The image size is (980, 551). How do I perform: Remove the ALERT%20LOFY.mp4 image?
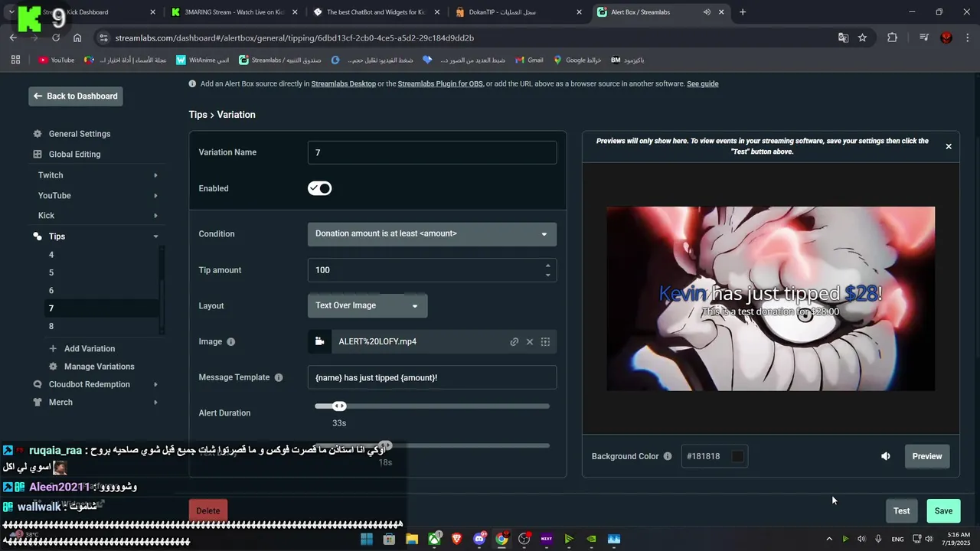click(530, 342)
